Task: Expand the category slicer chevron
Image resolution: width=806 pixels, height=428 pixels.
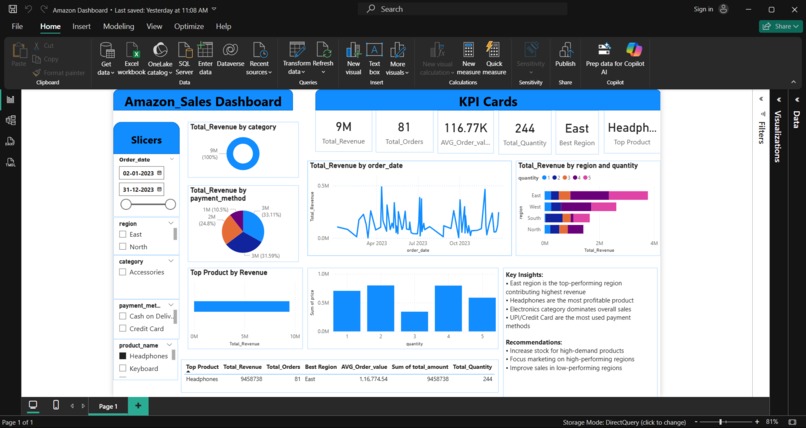Action: (x=171, y=262)
